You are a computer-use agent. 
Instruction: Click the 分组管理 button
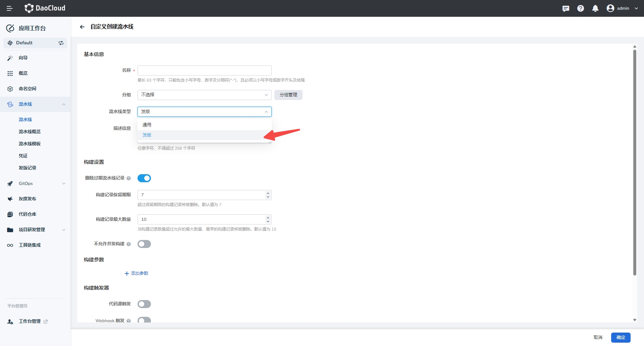(288, 95)
